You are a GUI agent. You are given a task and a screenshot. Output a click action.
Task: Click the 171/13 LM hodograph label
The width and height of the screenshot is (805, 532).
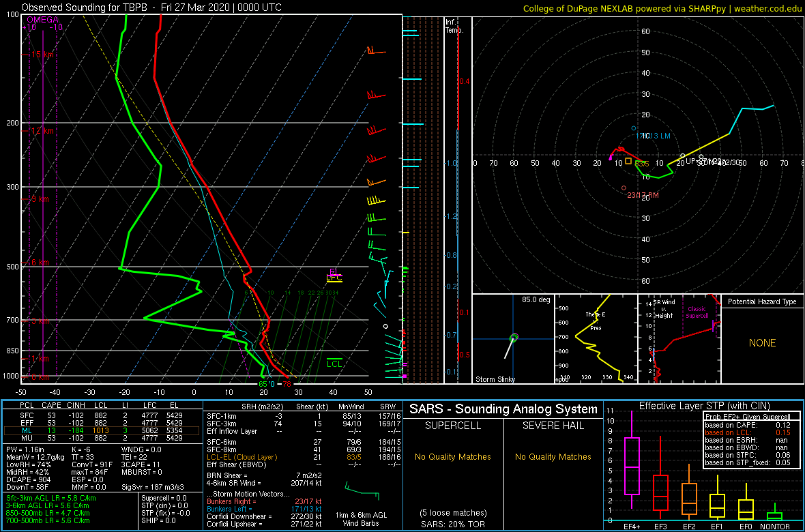point(653,136)
